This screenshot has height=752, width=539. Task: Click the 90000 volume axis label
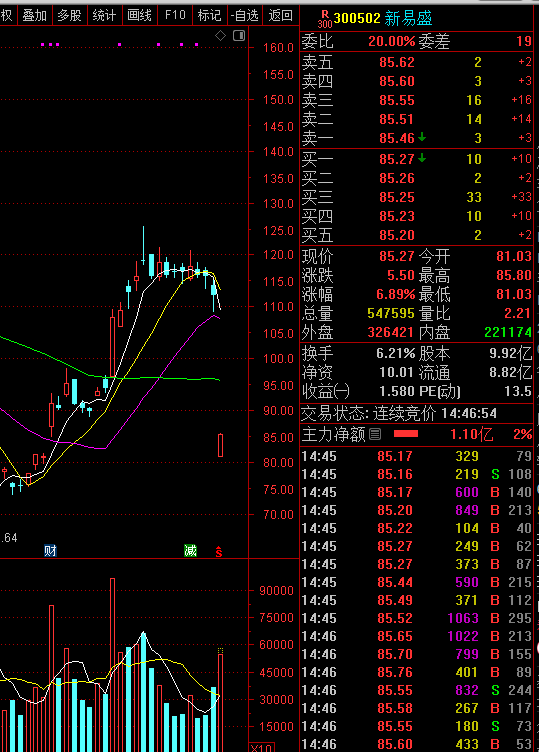click(277, 591)
